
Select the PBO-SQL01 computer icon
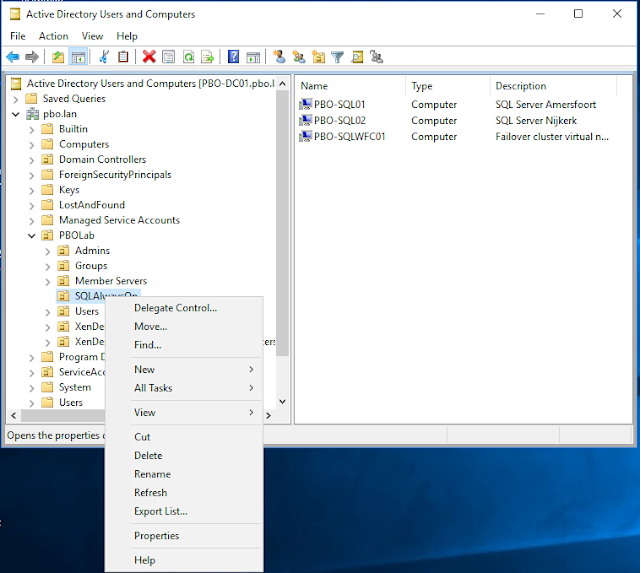(x=305, y=104)
